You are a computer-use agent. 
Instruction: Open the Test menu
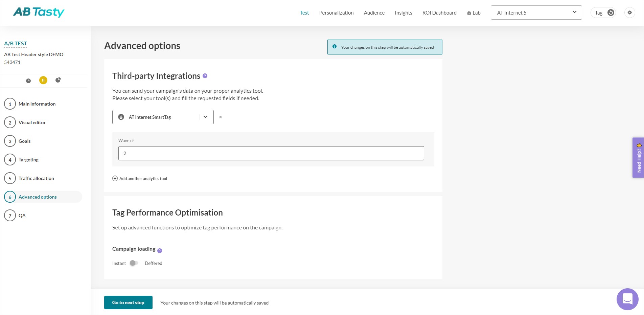click(304, 13)
